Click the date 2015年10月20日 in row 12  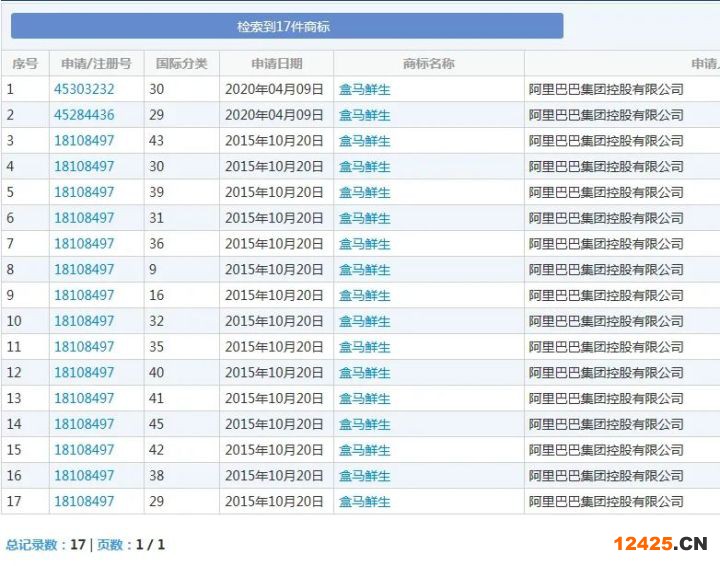tap(274, 372)
